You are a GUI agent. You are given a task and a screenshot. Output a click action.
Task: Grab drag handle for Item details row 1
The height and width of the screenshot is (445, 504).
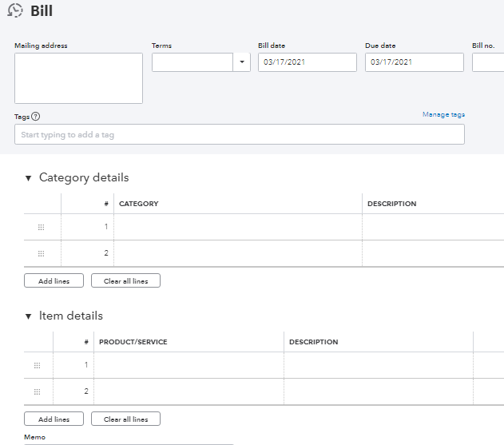pos(37,365)
